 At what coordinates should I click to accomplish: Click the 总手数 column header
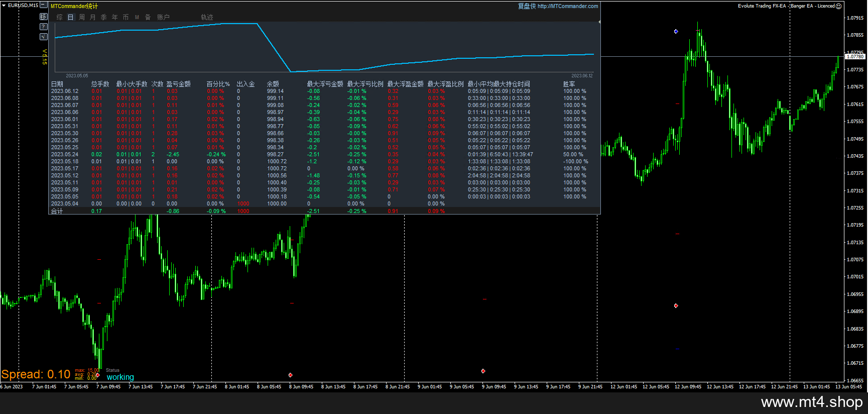(x=100, y=84)
